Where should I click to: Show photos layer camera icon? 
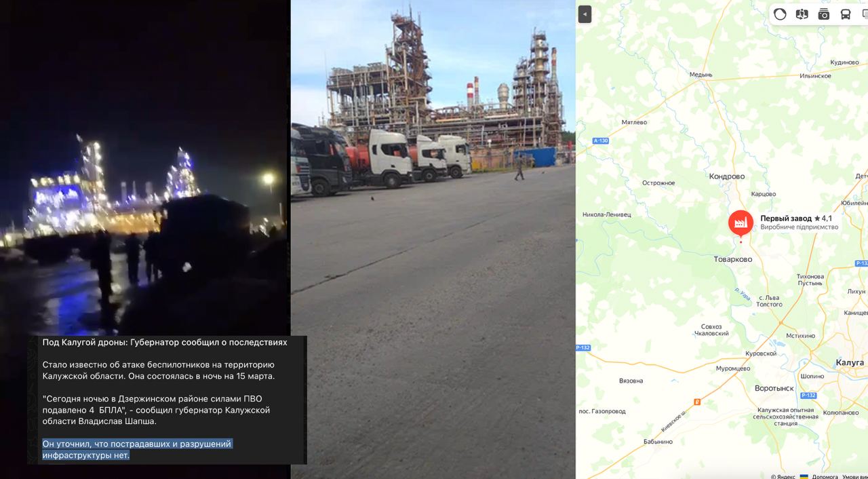823,14
